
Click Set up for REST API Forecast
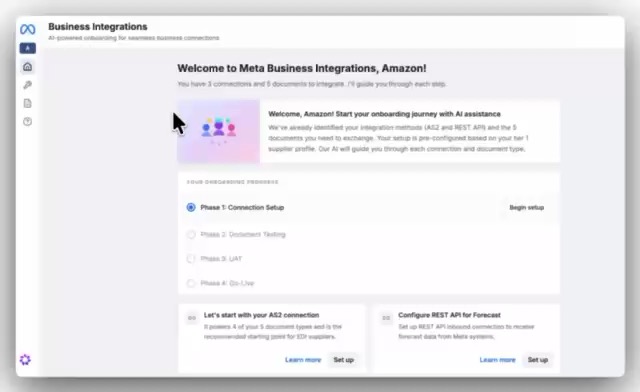point(538,360)
